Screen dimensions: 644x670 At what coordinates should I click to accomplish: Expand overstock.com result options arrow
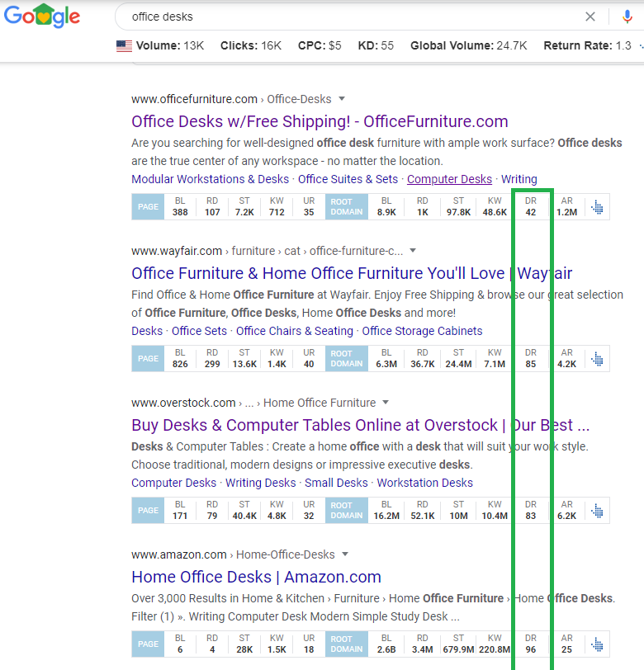386,402
